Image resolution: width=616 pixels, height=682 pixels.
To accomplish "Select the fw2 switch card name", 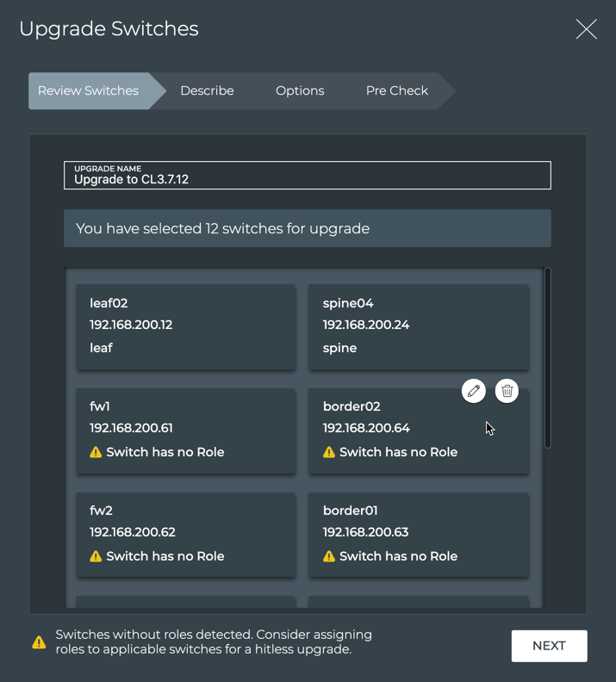I will tap(101, 511).
